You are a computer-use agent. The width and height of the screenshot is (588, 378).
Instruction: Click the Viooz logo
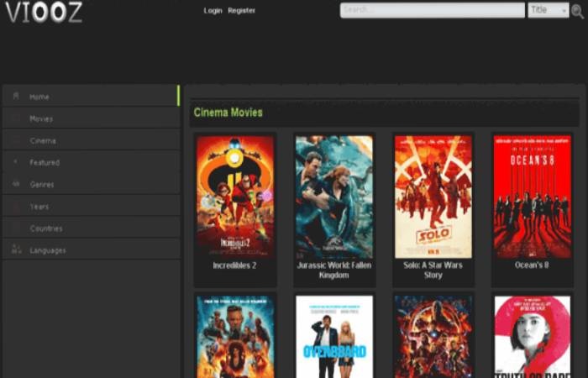pos(44,12)
